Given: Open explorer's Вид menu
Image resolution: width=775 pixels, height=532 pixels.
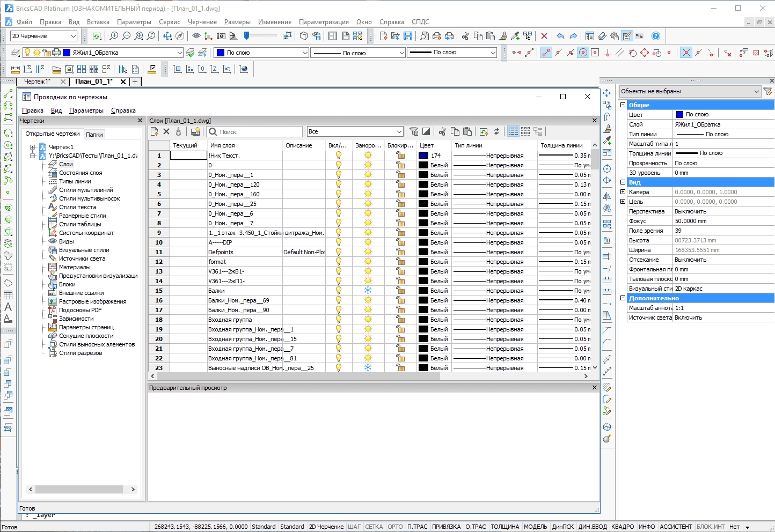Looking at the screenshot, I should pyautogui.click(x=56, y=110).
